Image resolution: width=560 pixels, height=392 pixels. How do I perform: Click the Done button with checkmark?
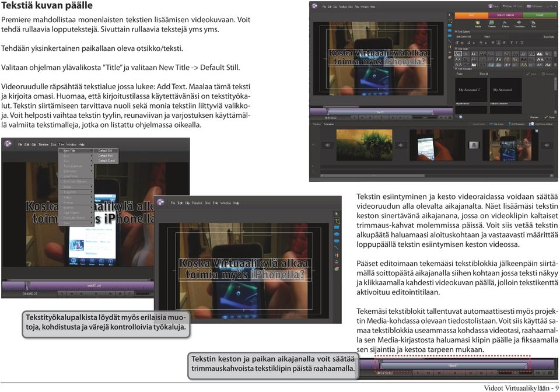point(549,117)
